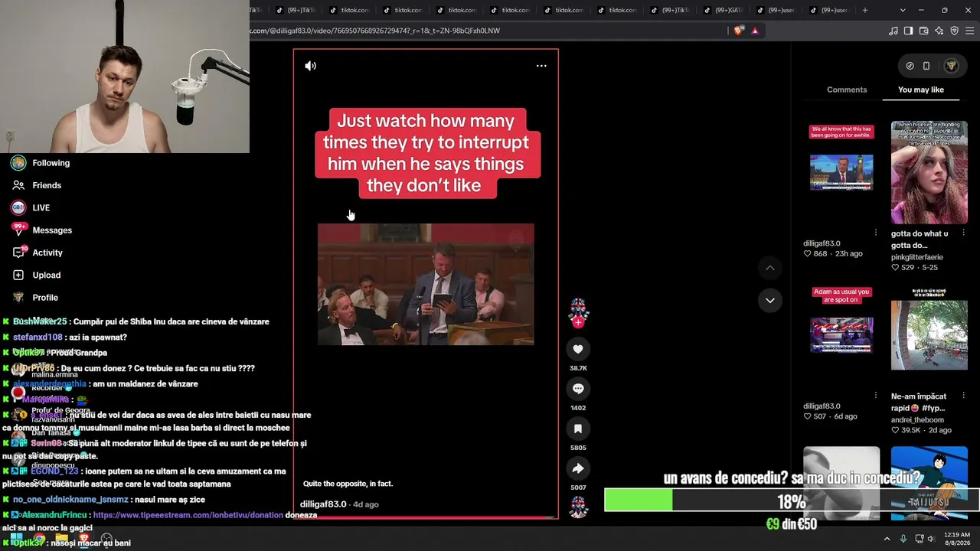Screen dimensions: 980x551
Task: Open Profile in the TikTok sidebar
Action: click(44, 298)
